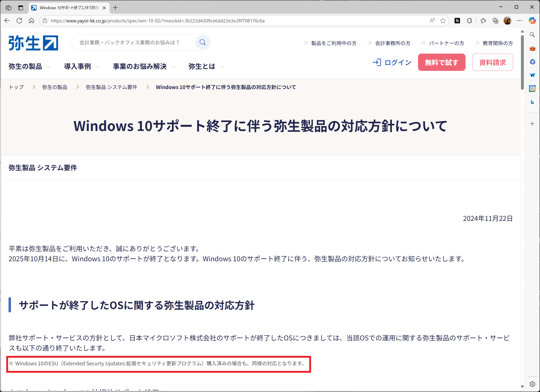Reload the page with the refresh icon
The height and width of the screenshot is (392, 540).
pyautogui.click(x=19, y=21)
